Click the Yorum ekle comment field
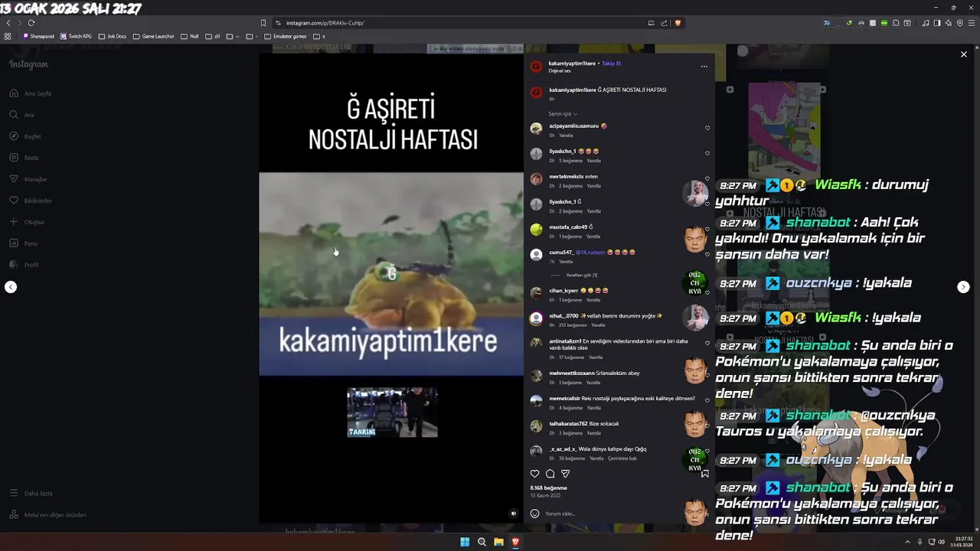This screenshot has height=551, width=980. 612,514
